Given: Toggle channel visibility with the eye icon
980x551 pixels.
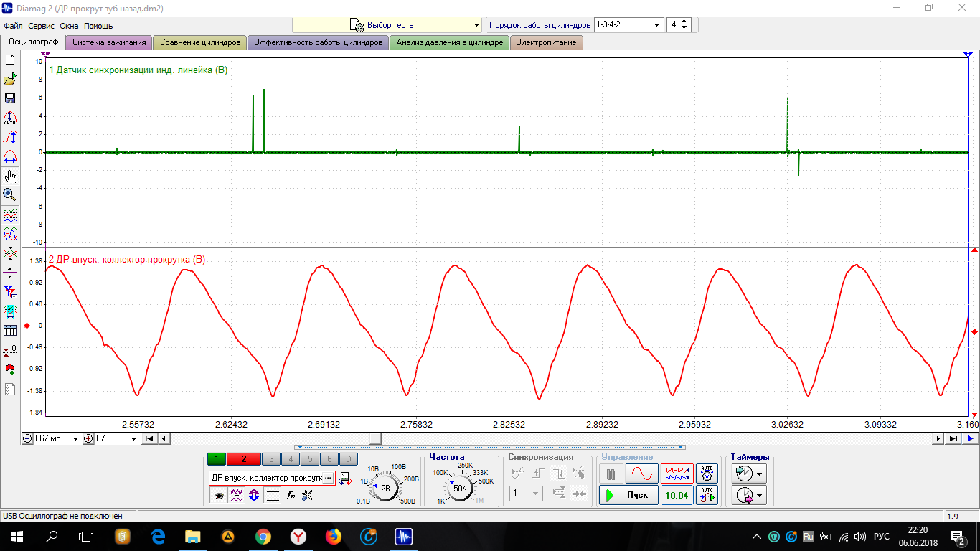Looking at the screenshot, I should pos(219,495).
